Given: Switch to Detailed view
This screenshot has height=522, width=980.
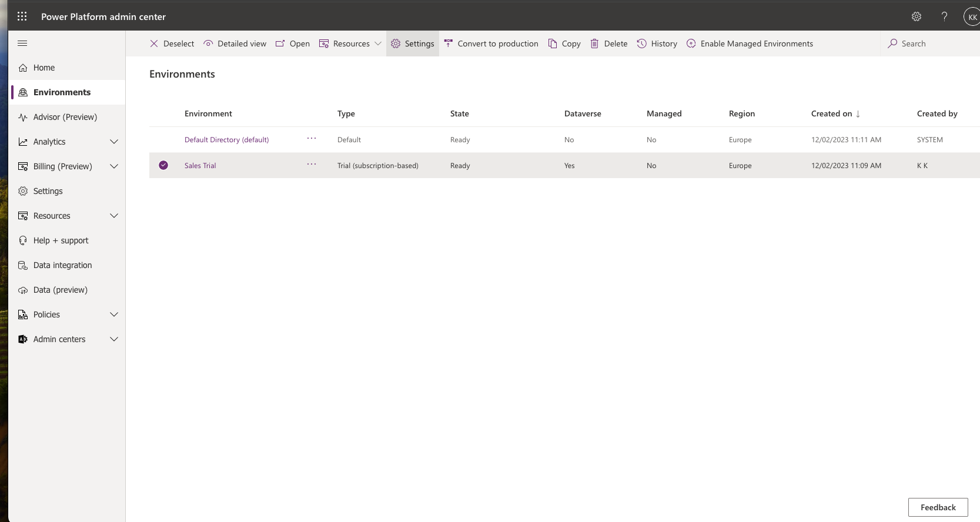Looking at the screenshot, I should pyautogui.click(x=235, y=43).
